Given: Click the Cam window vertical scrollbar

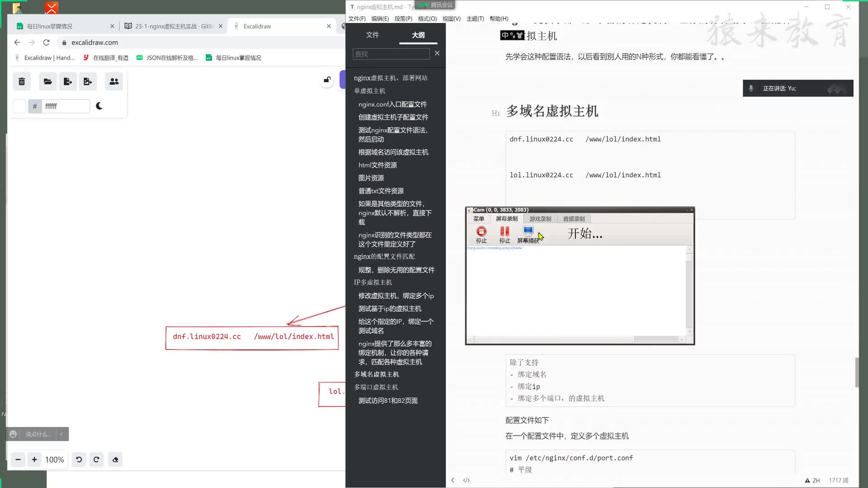Looking at the screenshot, I should [689, 291].
